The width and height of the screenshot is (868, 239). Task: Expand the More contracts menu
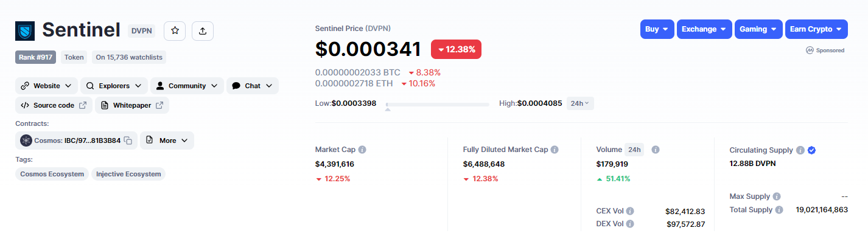[167, 140]
